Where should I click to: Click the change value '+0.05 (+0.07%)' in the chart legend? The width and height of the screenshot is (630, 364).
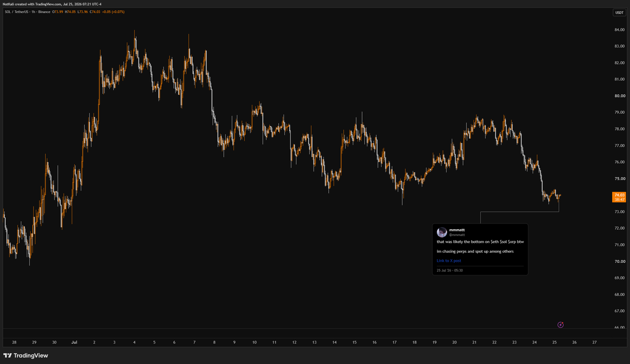113,12
